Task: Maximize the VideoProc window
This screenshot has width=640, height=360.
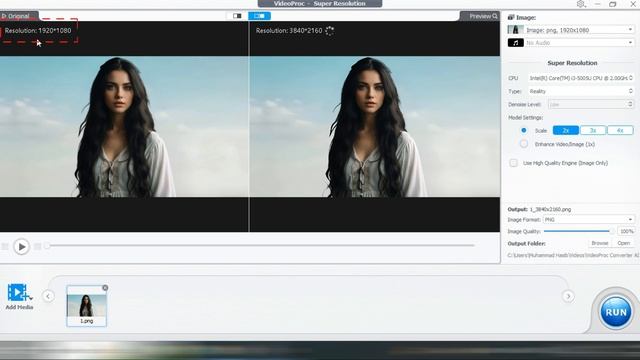Action: 613,4
